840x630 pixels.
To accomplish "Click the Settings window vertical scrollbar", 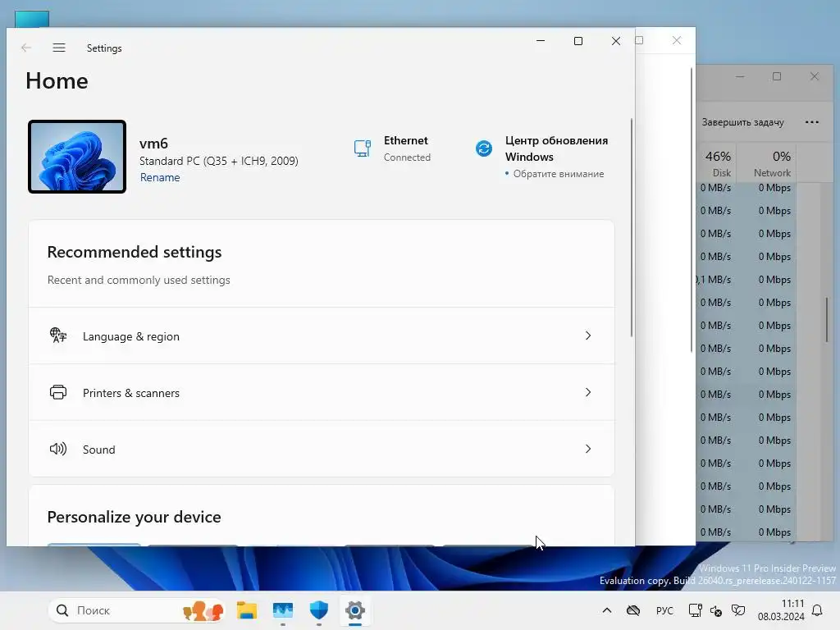I will (632, 228).
